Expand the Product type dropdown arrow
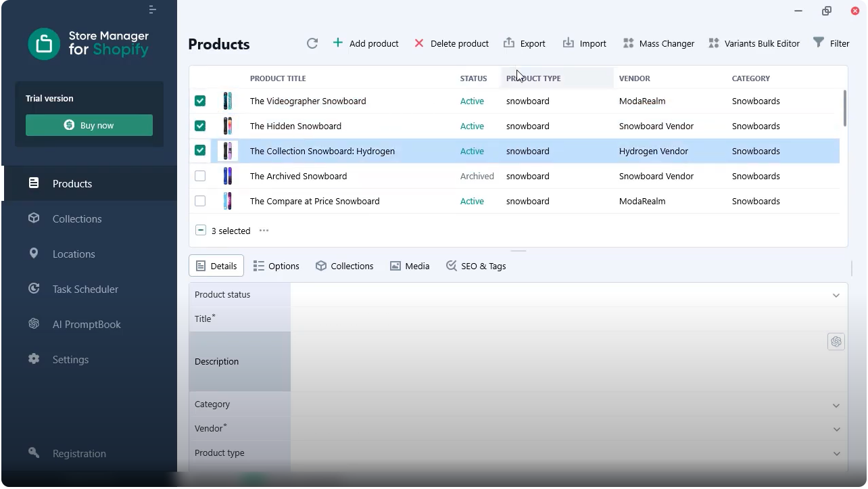The width and height of the screenshot is (868, 489). pos(836,453)
